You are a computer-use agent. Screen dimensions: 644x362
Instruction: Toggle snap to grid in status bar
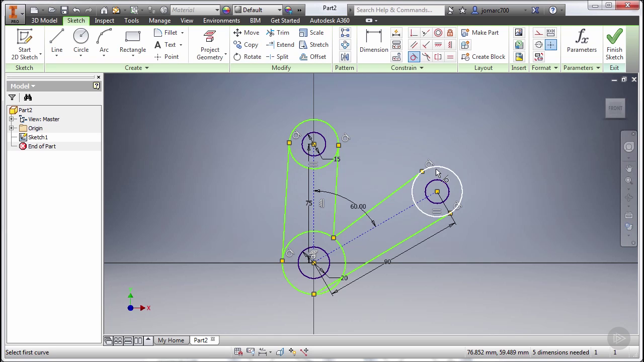click(x=238, y=352)
